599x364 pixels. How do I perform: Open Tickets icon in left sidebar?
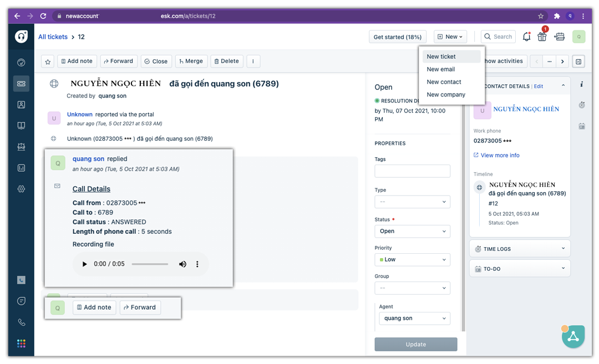[x=21, y=84]
